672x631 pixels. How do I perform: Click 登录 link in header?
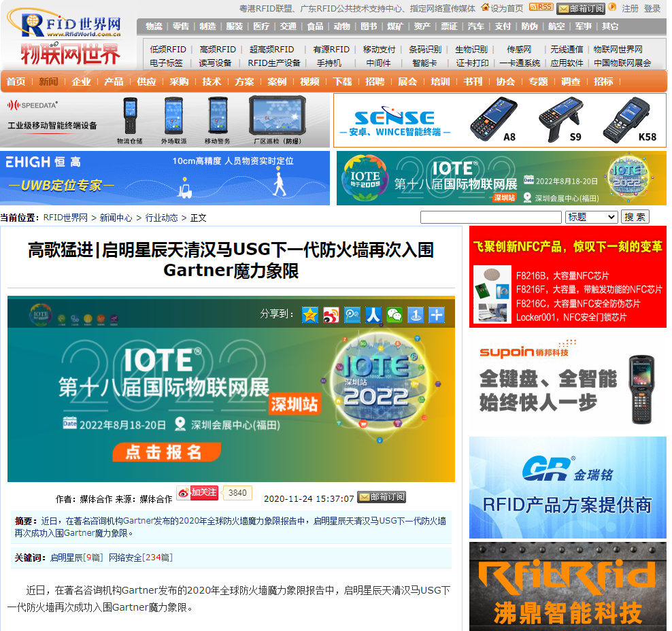click(652, 9)
